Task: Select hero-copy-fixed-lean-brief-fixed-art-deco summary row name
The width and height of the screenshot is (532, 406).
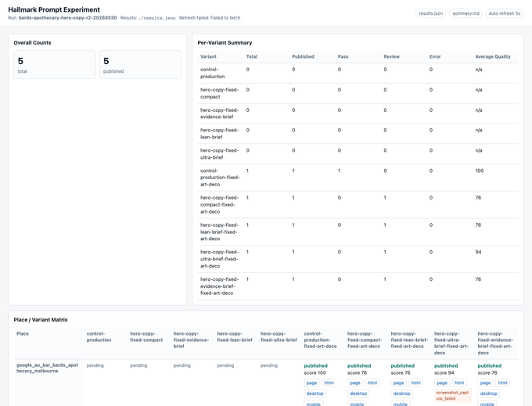Action: 220,232
